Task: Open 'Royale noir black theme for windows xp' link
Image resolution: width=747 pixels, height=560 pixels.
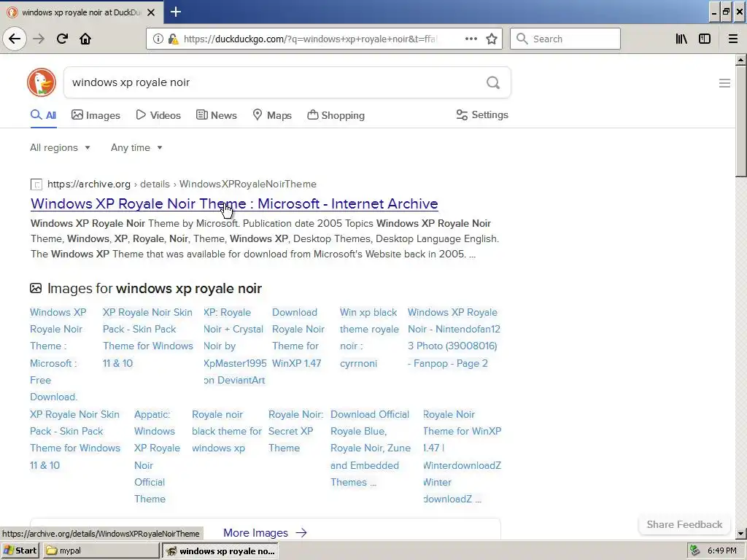Action: [x=226, y=432]
